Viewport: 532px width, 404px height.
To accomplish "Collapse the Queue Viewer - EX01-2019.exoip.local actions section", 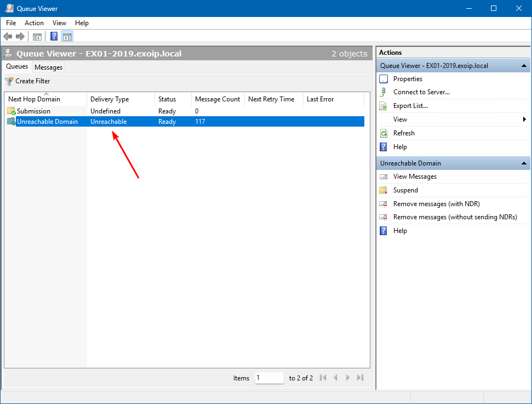I will coord(524,66).
